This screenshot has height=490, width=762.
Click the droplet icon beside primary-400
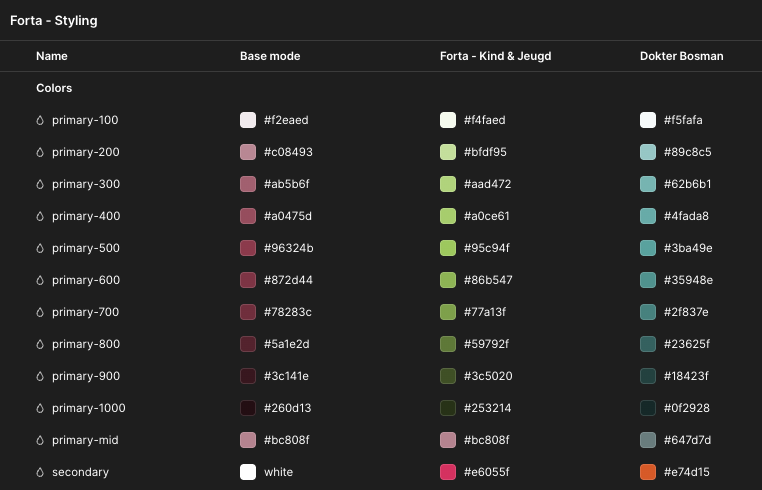(x=40, y=216)
